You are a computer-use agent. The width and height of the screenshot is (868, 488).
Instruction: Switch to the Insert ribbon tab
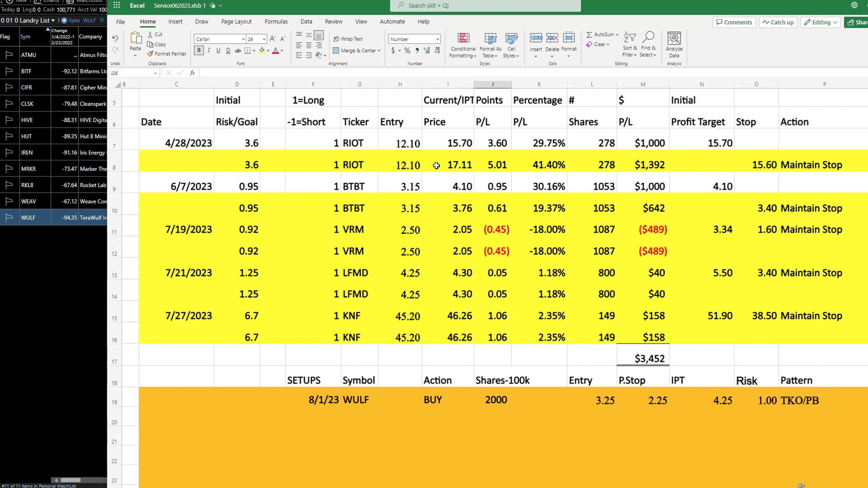[175, 21]
